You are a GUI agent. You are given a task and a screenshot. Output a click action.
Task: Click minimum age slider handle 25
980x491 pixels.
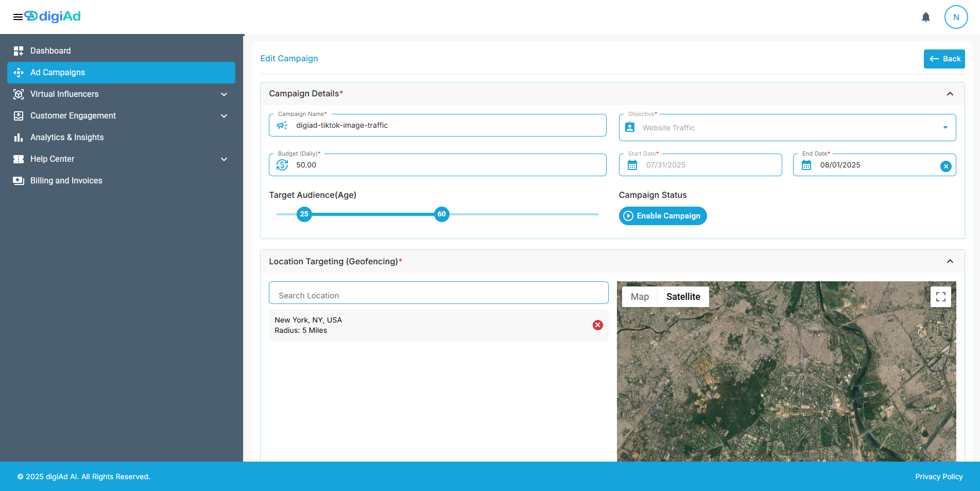[304, 214]
